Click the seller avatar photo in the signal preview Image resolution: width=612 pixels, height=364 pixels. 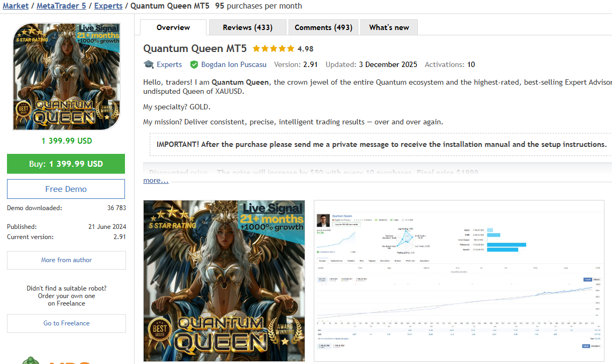(x=323, y=219)
